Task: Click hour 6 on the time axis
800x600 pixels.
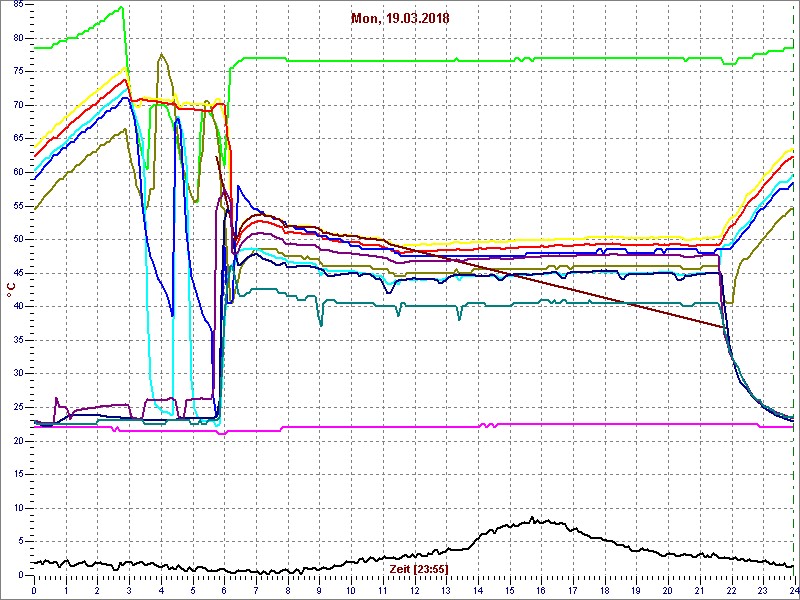Action: (224, 590)
